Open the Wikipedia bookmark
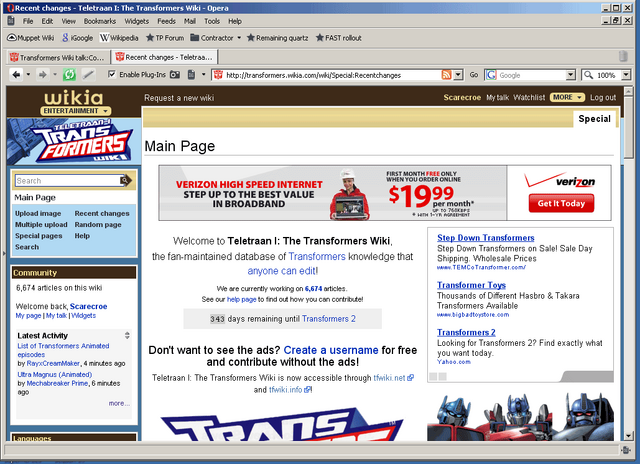640x464 pixels. coord(119,38)
